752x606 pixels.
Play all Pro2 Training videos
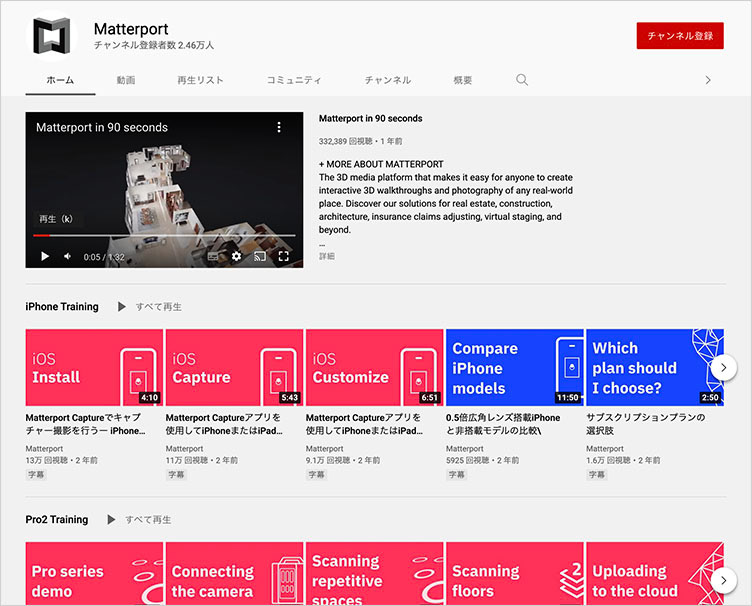[148, 520]
